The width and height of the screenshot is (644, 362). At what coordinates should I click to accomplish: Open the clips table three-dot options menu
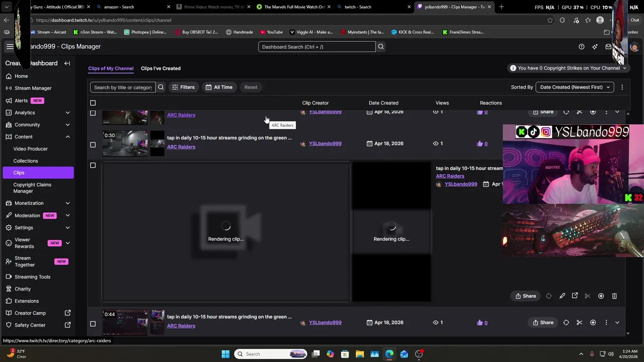pyautogui.click(x=622, y=87)
